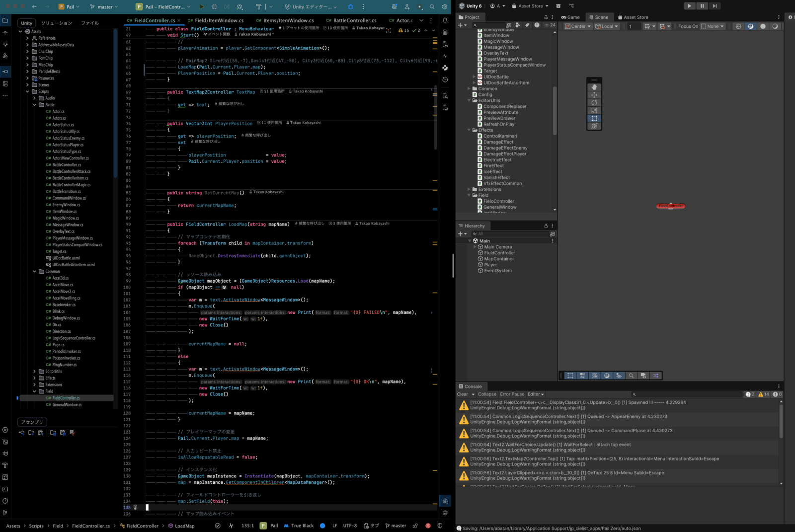
Task: Open the master branch dropdown
Action: [104, 7]
